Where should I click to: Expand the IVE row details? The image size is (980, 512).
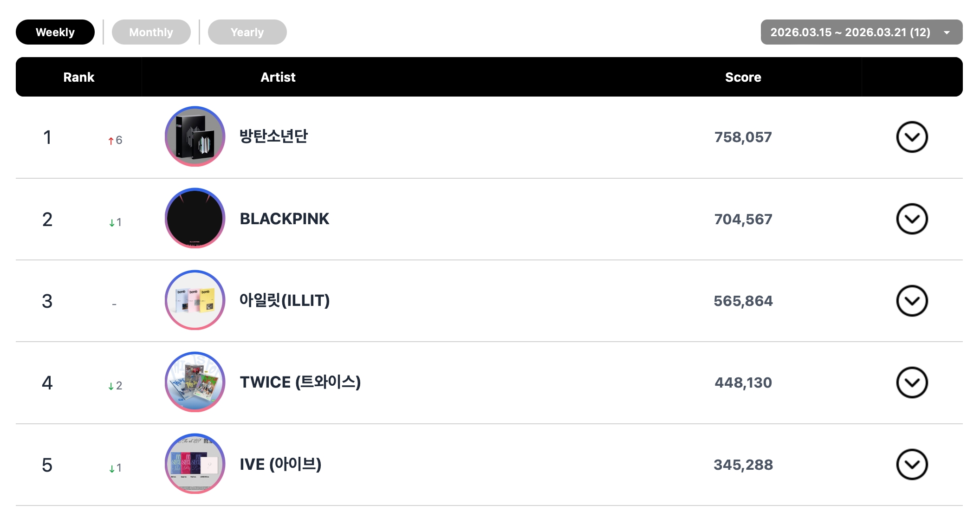tap(912, 464)
